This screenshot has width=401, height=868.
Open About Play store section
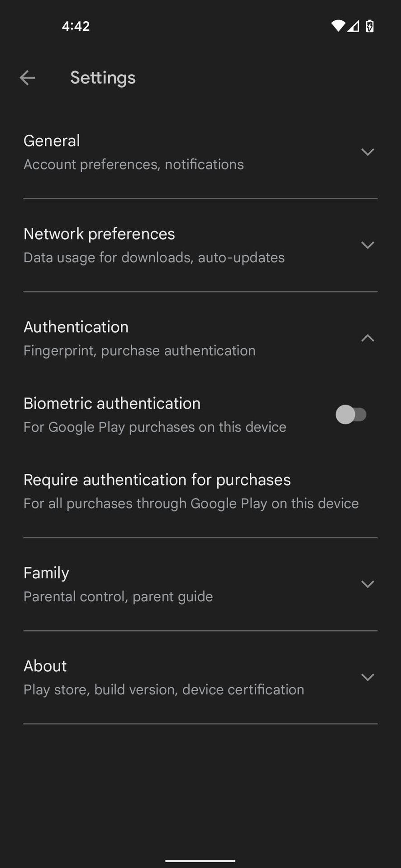pos(163,677)
